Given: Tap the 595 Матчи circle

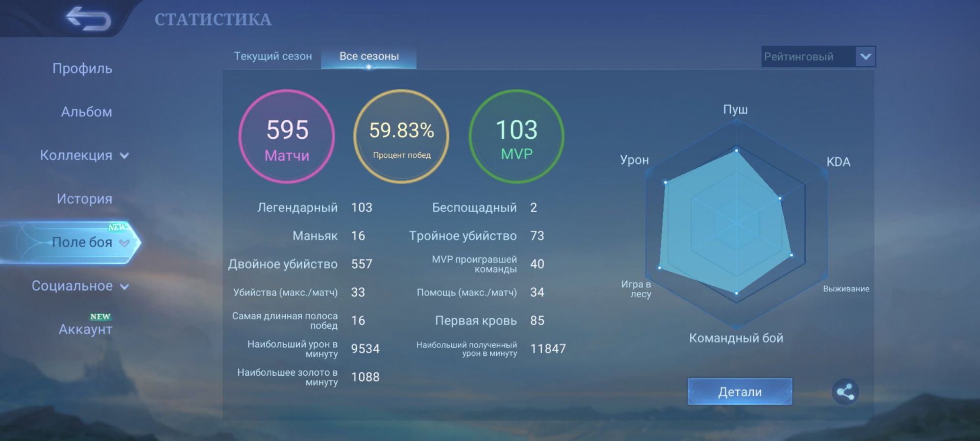Looking at the screenshot, I should pos(287,136).
